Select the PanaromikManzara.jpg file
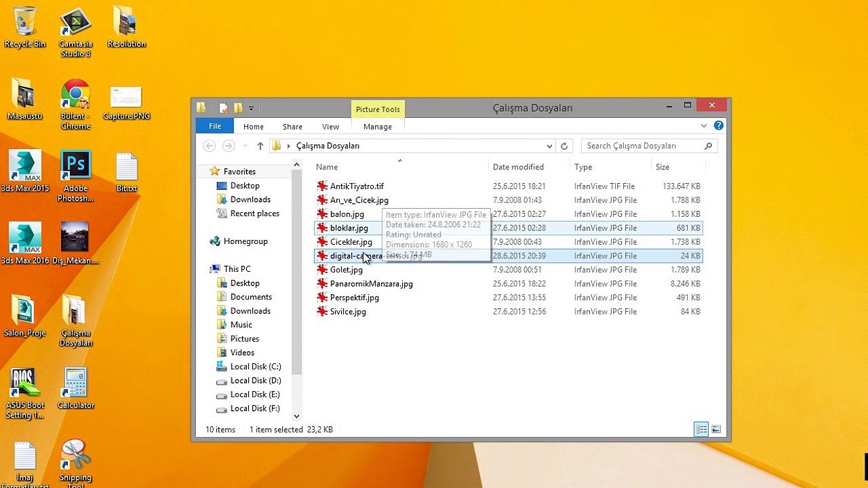 pos(371,284)
